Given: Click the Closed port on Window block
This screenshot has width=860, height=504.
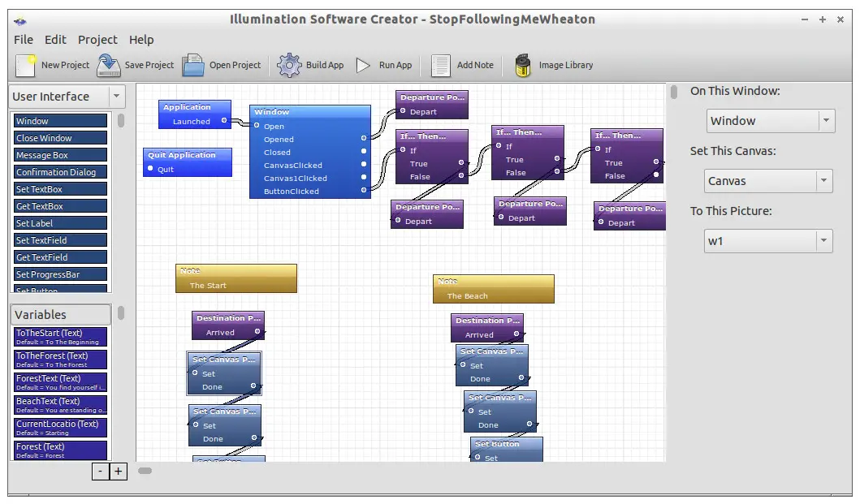Looking at the screenshot, I should pos(364,151).
